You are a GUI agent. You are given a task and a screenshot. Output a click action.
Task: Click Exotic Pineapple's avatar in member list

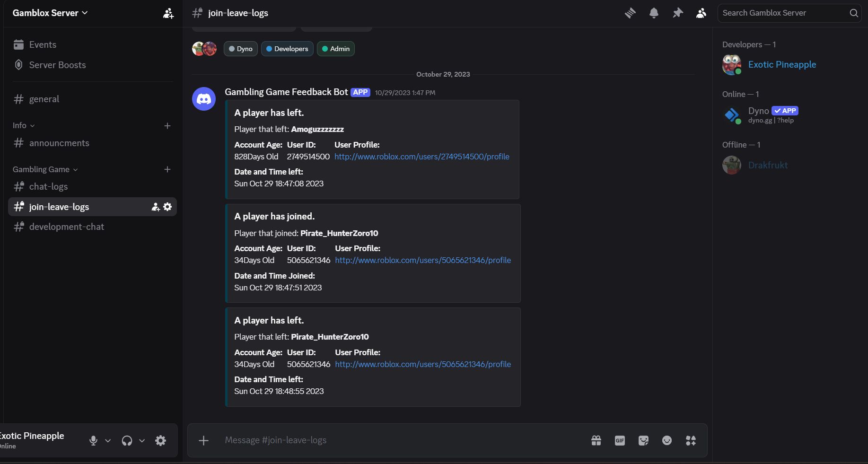[x=732, y=65]
